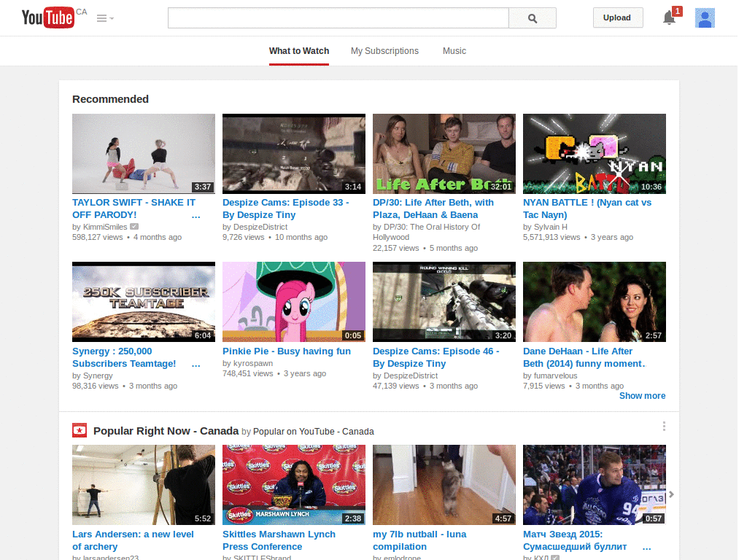This screenshot has height=560, width=747.
Task: Click Матч Звезд 2015 title link
Action: tap(575, 540)
